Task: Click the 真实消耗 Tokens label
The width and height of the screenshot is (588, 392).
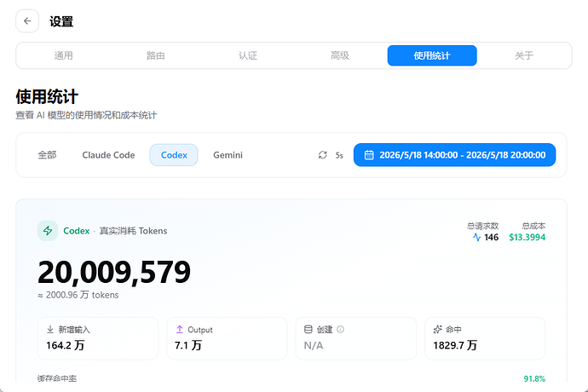Action: pos(133,231)
